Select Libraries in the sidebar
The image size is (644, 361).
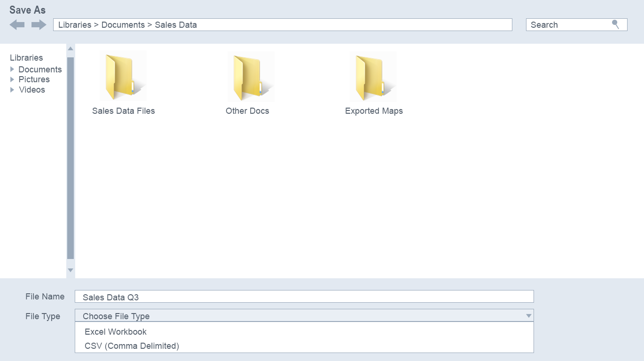26,58
